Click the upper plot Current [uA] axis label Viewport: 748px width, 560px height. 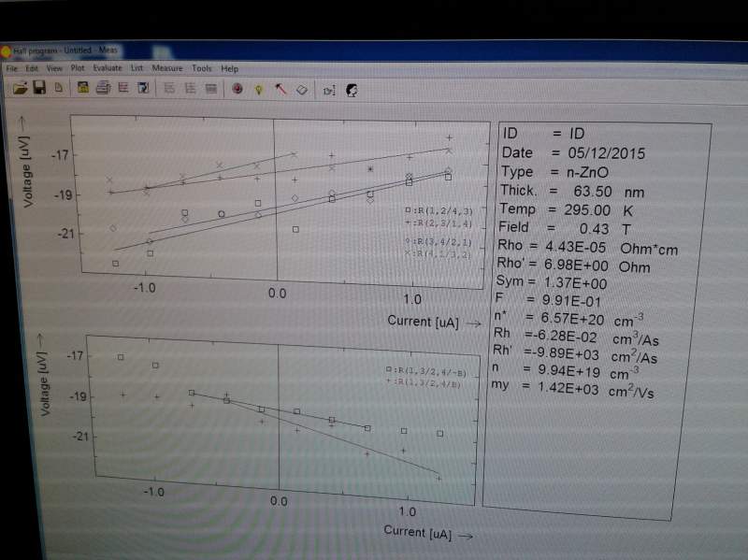(x=423, y=322)
